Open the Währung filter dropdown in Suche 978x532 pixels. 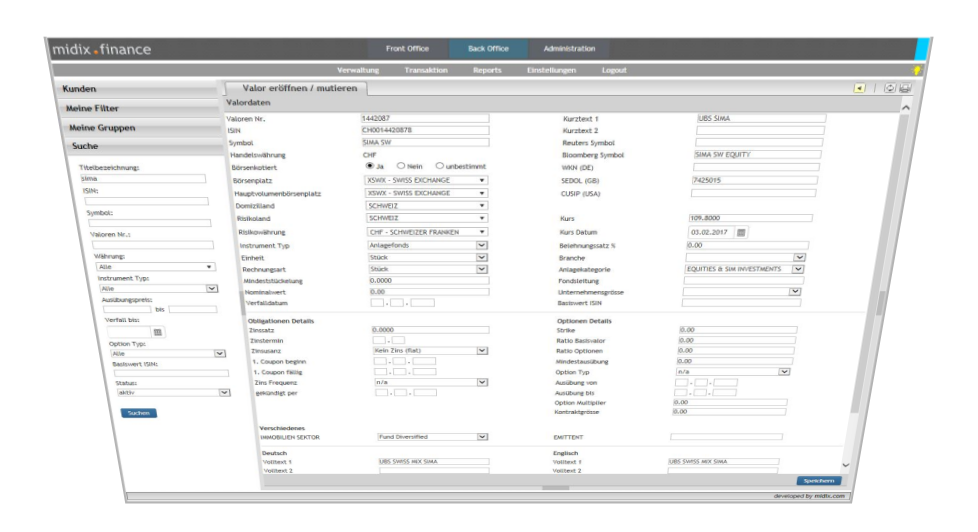point(155,267)
